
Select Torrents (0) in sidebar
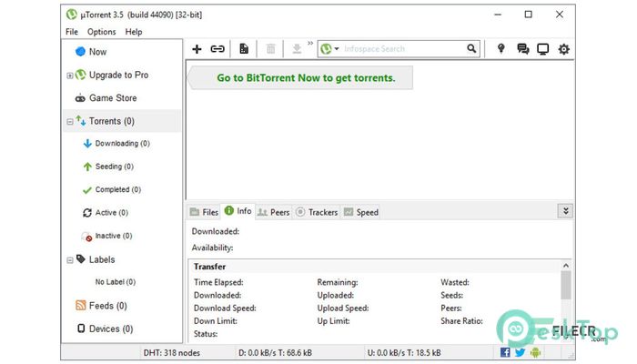(122, 121)
